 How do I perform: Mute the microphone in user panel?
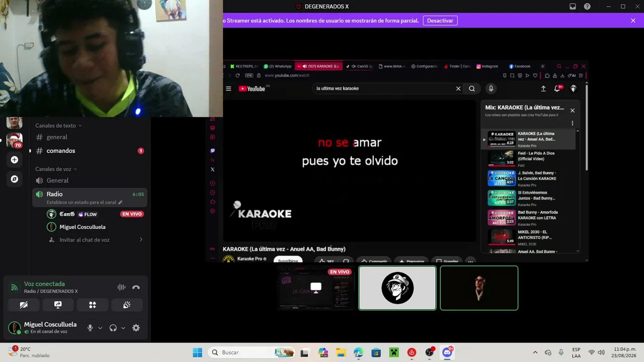click(90, 328)
